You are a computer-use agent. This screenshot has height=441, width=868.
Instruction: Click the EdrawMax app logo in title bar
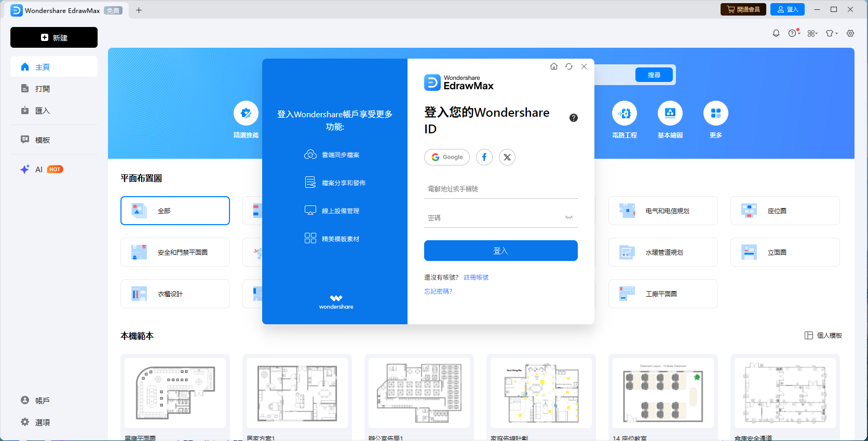coord(17,10)
